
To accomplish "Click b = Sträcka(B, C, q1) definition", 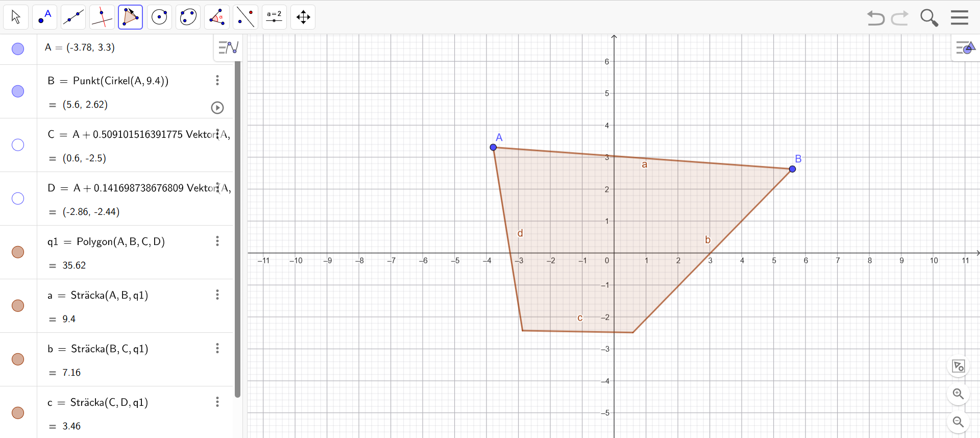I will pyautogui.click(x=98, y=349).
